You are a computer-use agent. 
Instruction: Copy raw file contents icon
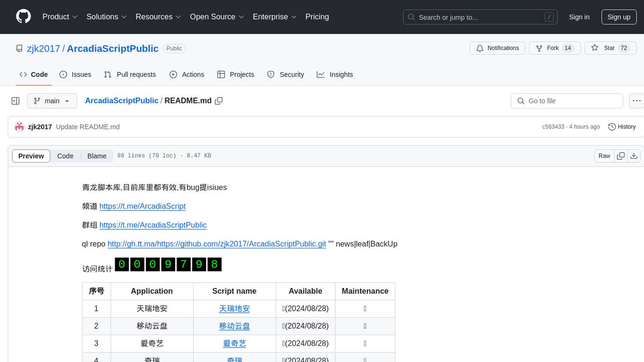[x=621, y=156]
